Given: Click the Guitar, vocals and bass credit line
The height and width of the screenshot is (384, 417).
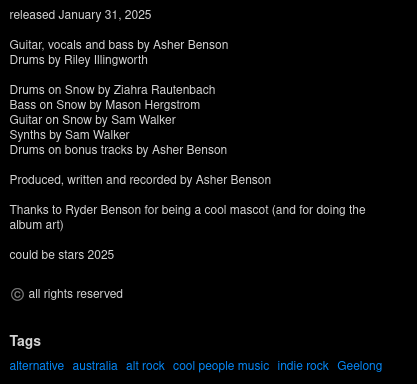Looking at the screenshot, I should click(119, 45).
